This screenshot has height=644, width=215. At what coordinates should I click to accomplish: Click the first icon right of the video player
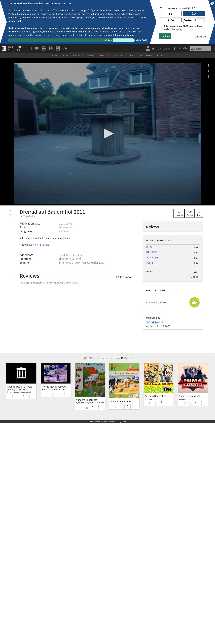tap(208, 66)
